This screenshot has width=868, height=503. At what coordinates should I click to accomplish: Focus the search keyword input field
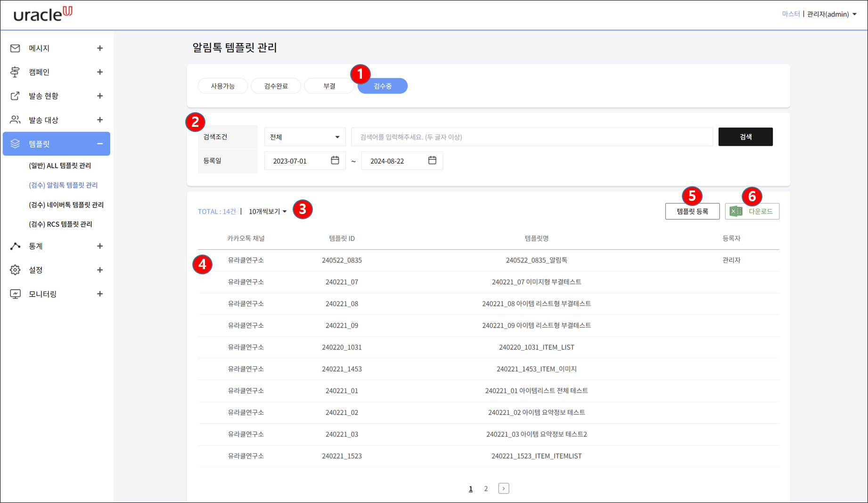point(532,137)
